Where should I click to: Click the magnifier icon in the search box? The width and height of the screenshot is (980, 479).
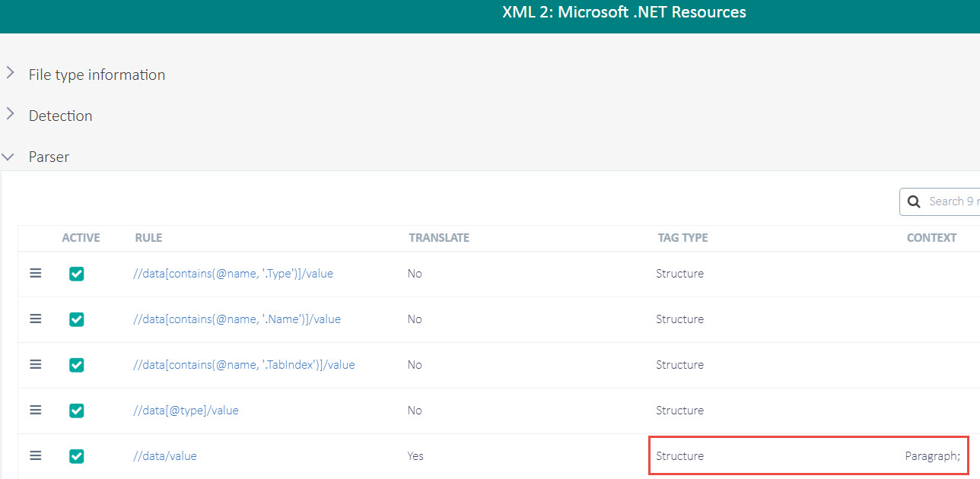[915, 202]
